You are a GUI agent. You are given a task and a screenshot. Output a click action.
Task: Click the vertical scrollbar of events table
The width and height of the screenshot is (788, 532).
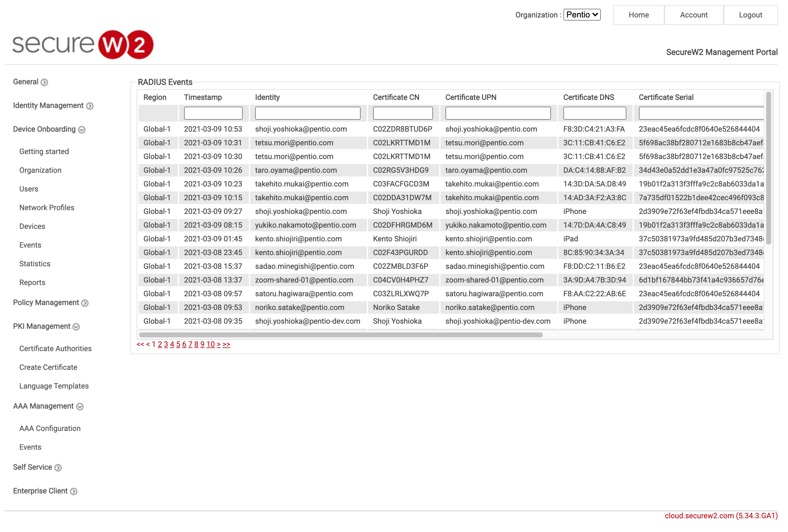[769, 168]
